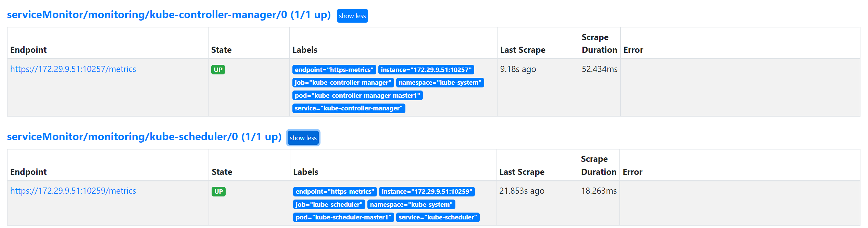The image size is (868, 228).
Task: Open the 172.29.9.51:10257 metrics endpoint
Action: [73, 69]
